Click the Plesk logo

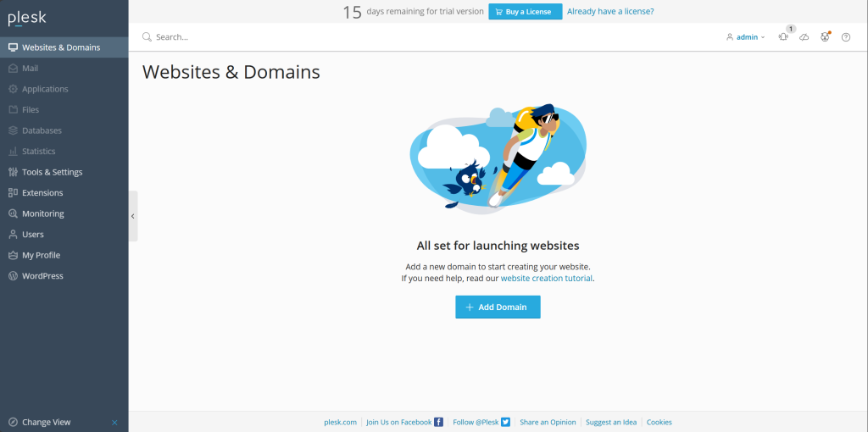pyautogui.click(x=25, y=18)
